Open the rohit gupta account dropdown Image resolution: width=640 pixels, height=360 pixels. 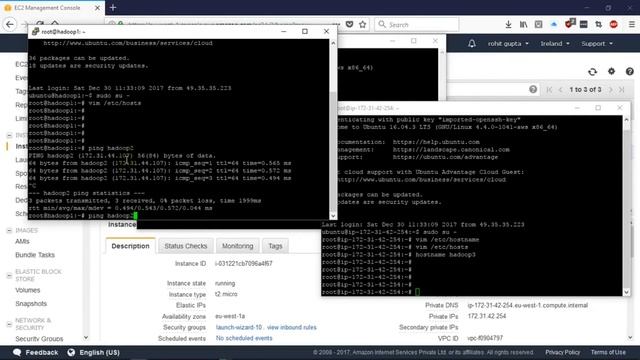tap(508, 44)
